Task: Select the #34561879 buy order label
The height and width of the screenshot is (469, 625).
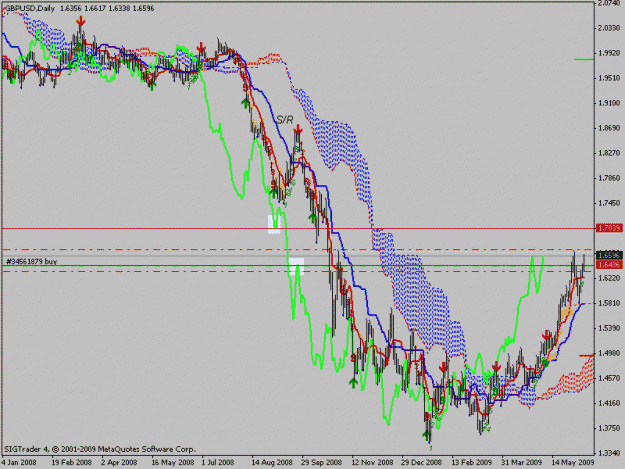Action: (x=31, y=261)
